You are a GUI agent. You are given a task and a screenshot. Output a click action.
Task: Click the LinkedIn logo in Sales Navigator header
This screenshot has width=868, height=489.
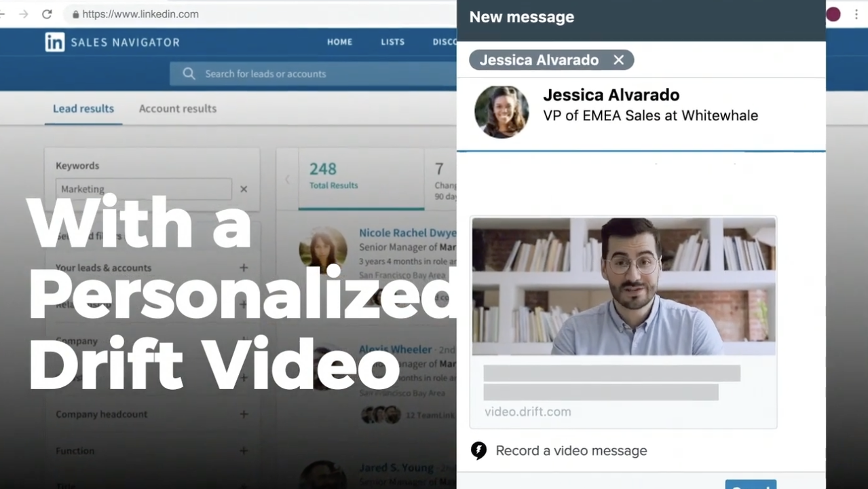55,42
